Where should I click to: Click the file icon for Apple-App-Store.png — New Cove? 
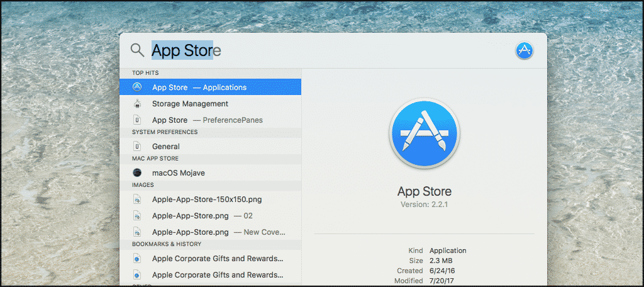click(x=137, y=232)
